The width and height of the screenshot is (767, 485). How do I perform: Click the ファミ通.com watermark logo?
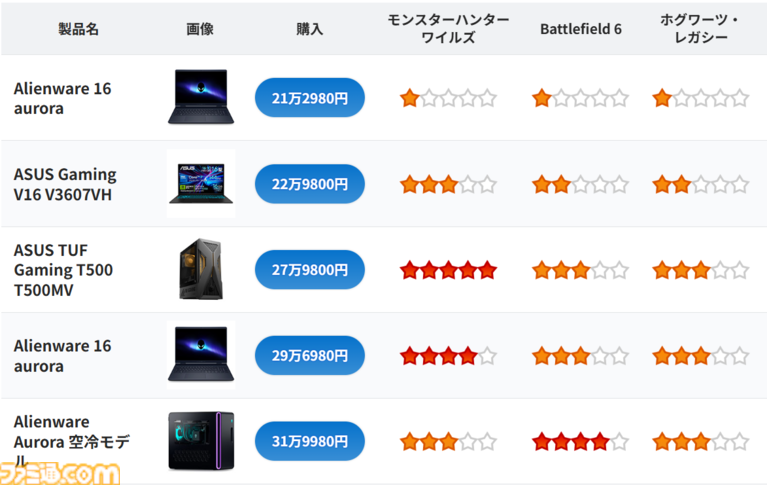60,469
